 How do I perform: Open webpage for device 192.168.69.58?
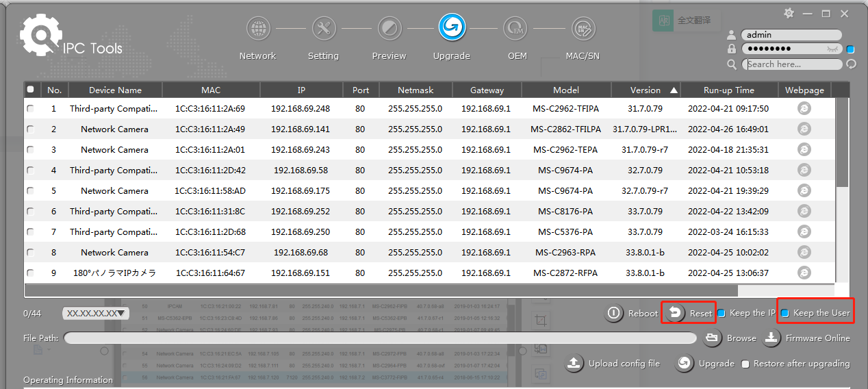[x=804, y=170]
